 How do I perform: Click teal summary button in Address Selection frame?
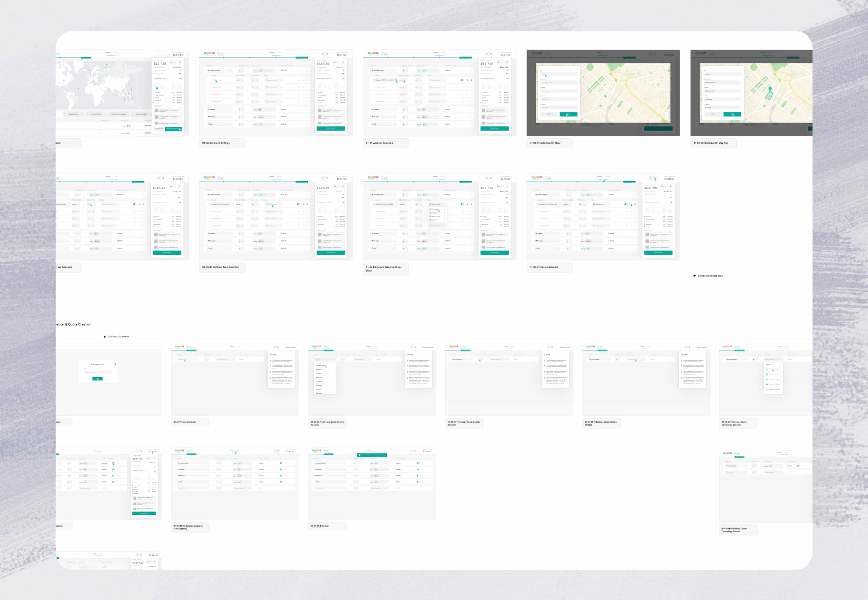point(494,128)
